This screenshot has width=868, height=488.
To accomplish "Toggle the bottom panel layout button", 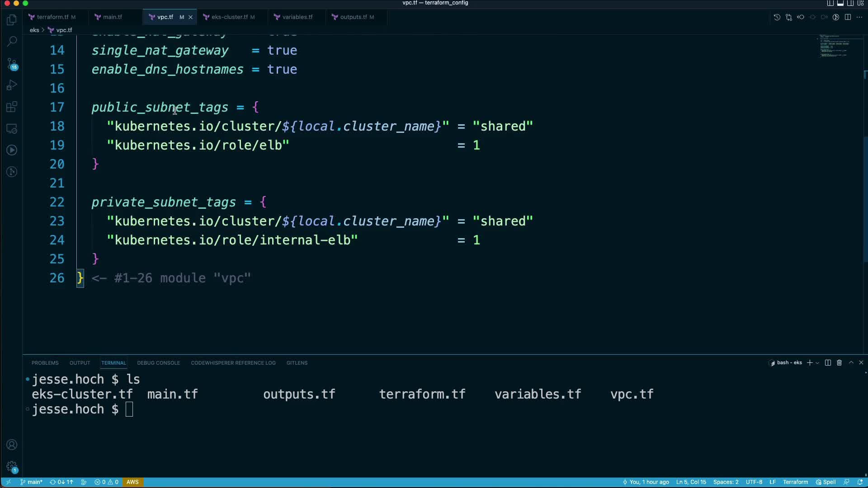I will point(840,3).
